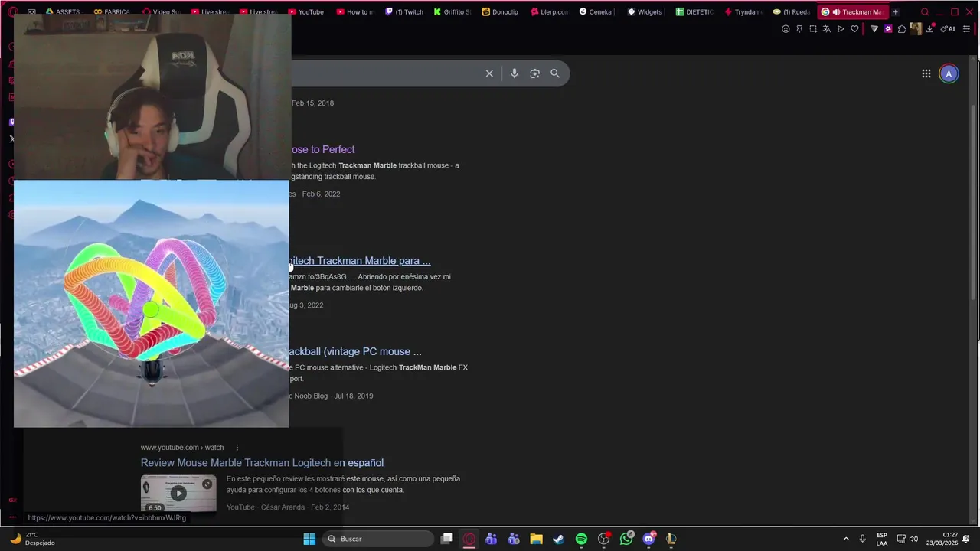
Task: Click the emoji reaction icon in Opera toolbar
Action: (x=786, y=29)
